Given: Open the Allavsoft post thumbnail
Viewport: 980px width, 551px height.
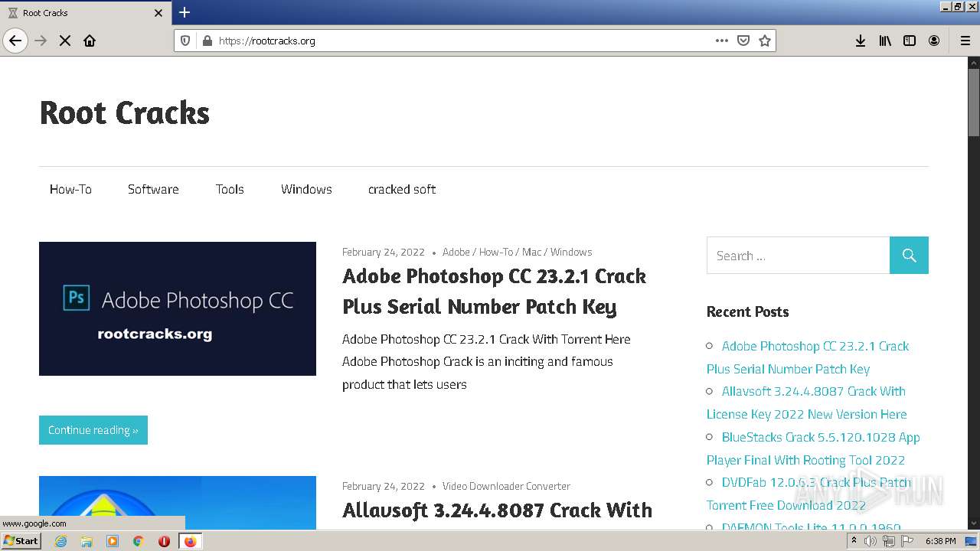Looking at the screenshot, I should pos(178,503).
